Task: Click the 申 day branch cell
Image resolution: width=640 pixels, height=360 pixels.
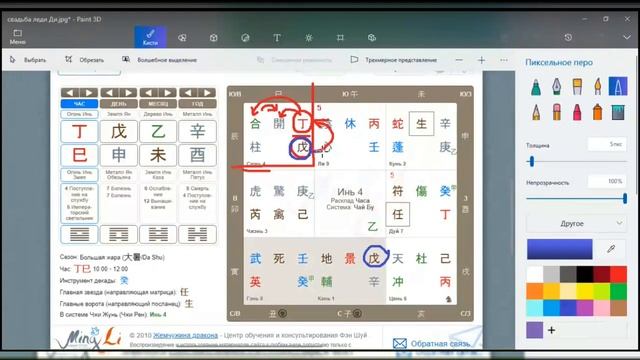Action: (119, 155)
